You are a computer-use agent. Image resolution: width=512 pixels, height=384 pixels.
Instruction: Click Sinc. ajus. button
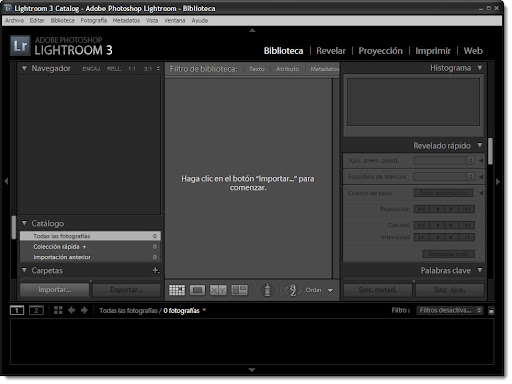click(450, 290)
